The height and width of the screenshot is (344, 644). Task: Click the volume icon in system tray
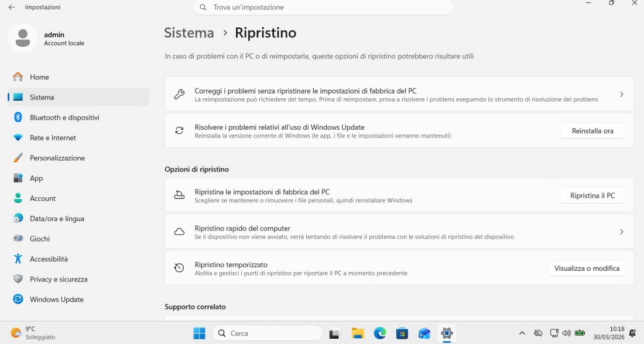(567, 333)
